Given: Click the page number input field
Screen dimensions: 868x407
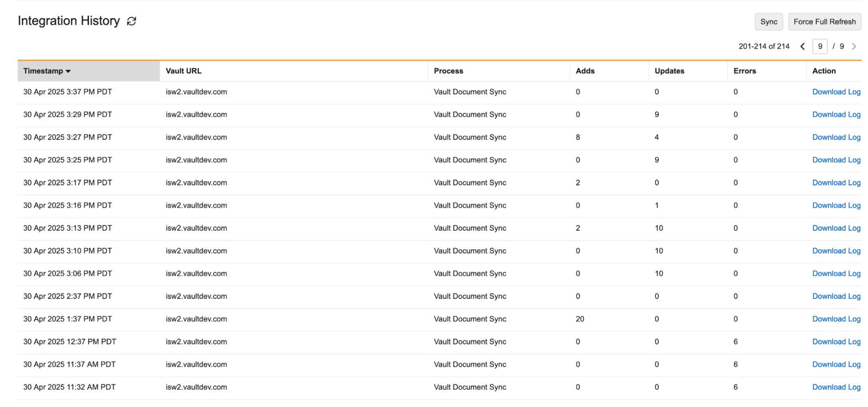Looking at the screenshot, I should point(820,46).
